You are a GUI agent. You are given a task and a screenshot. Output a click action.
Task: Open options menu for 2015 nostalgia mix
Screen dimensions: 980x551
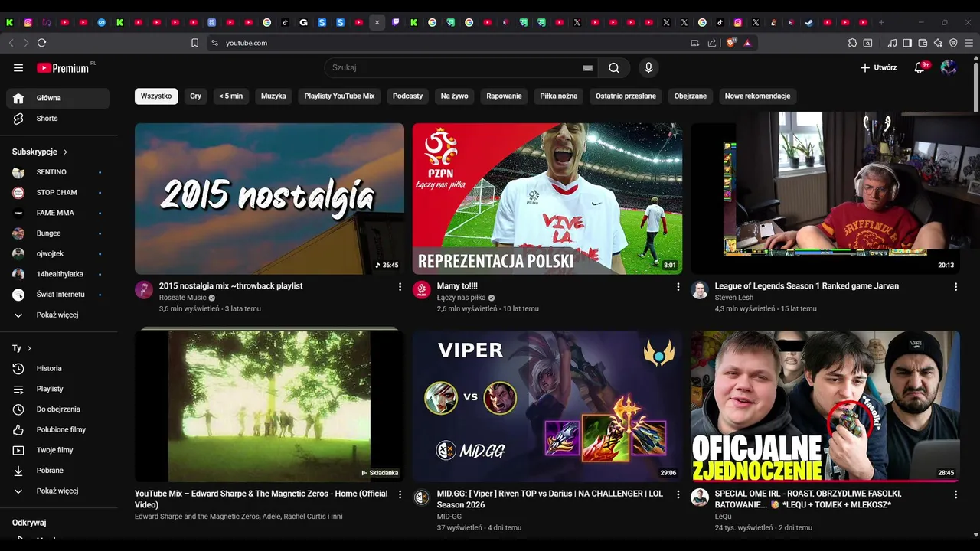click(x=400, y=286)
